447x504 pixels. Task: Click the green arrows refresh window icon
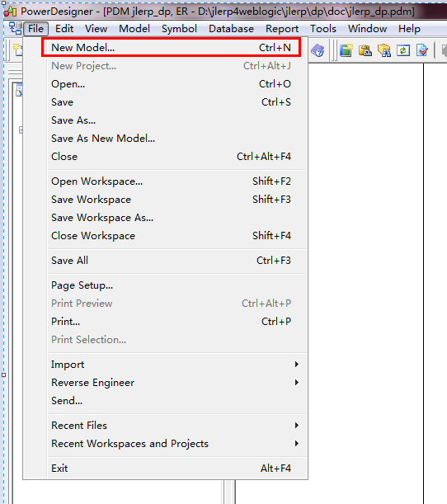(403, 50)
